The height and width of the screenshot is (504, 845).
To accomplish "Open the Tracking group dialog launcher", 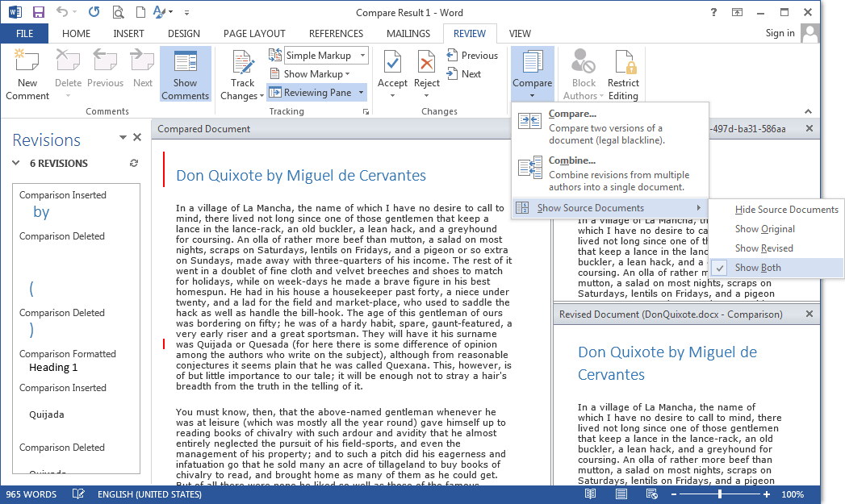I will [x=366, y=111].
